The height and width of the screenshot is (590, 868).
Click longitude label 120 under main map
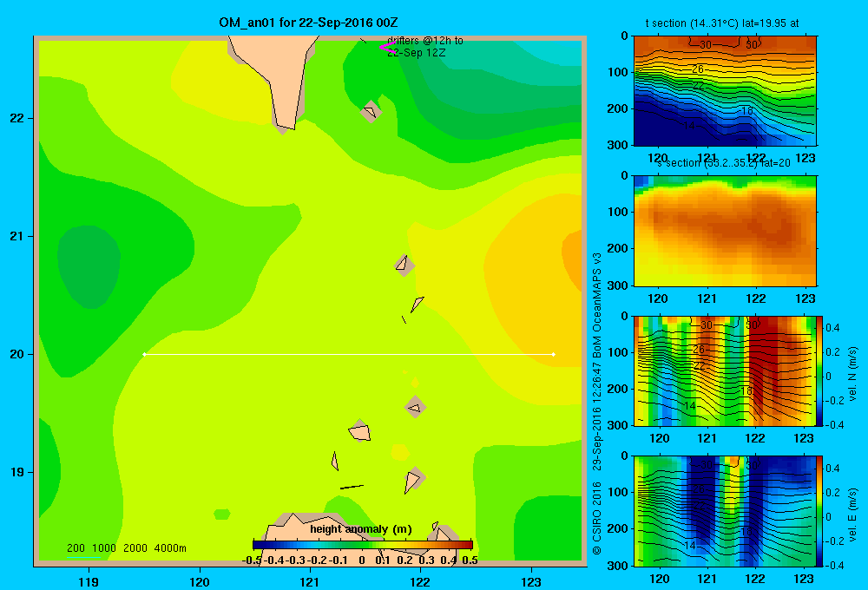click(200, 581)
